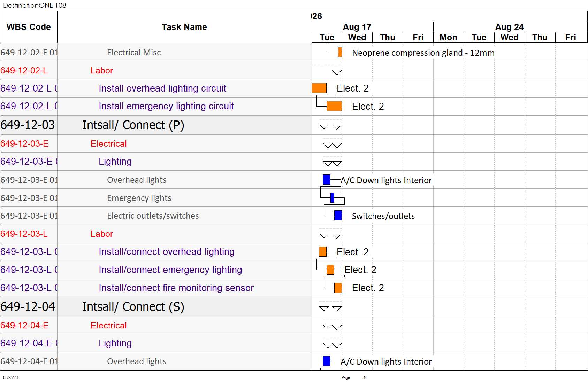
Task: Click the DestinationONE 108 title
Action: pyautogui.click(x=35, y=5)
